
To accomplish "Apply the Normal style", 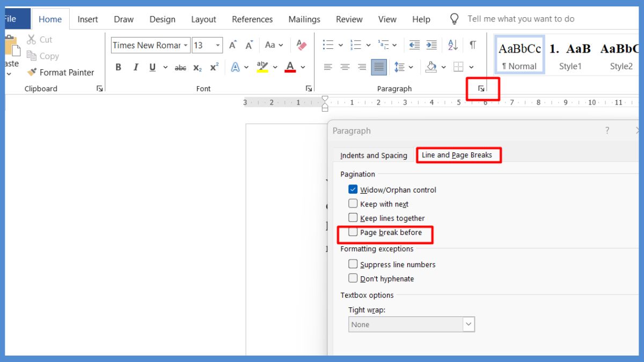I will [519, 55].
